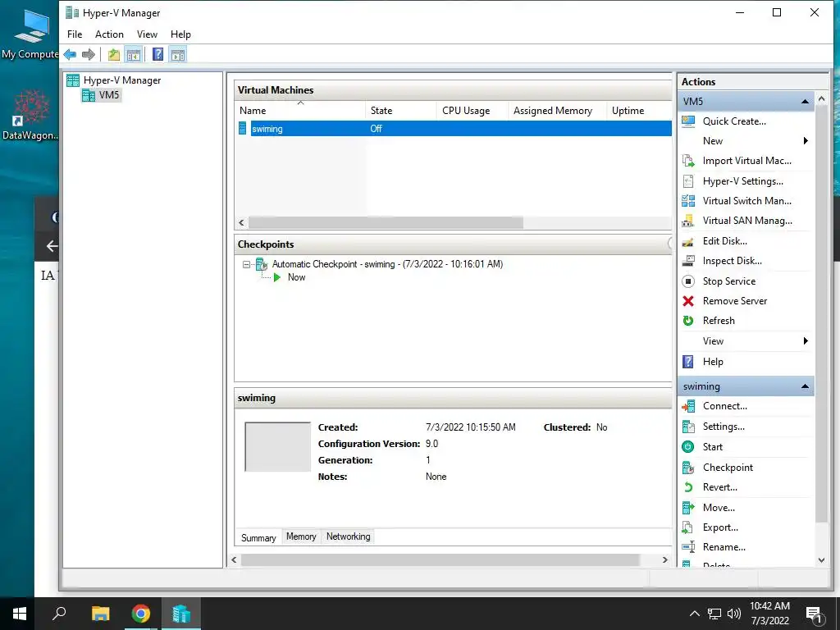The width and height of the screenshot is (840, 630).
Task: Open the notification center icon
Action: click(x=815, y=615)
